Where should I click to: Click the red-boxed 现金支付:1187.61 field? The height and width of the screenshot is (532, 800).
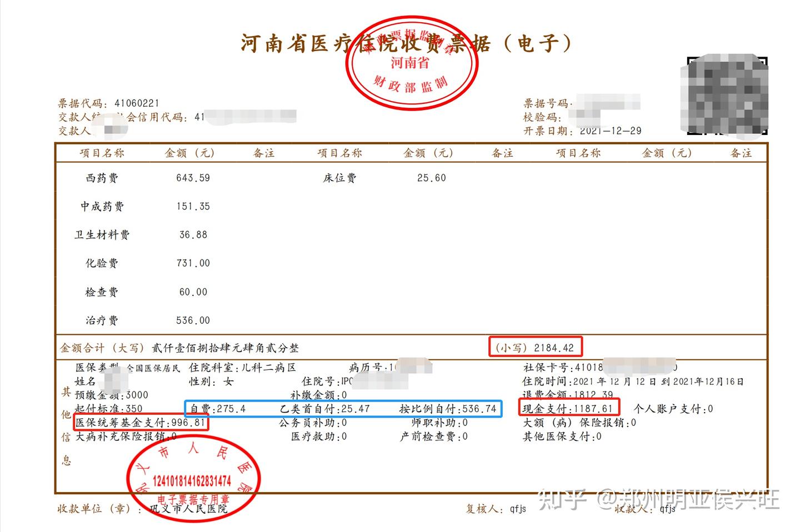coord(571,408)
